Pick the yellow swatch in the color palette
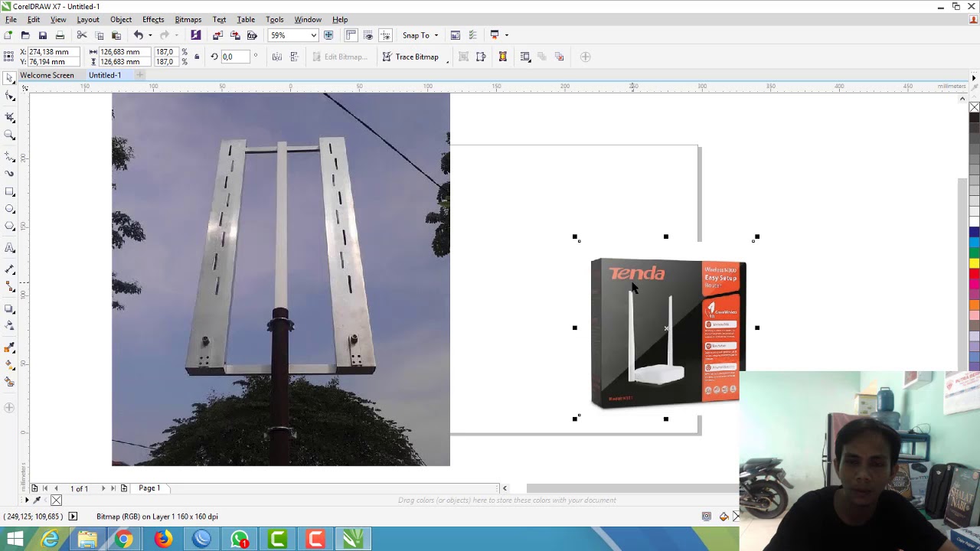This screenshot has height=551, width=980. pyautogui.click(x=974, y=263)
